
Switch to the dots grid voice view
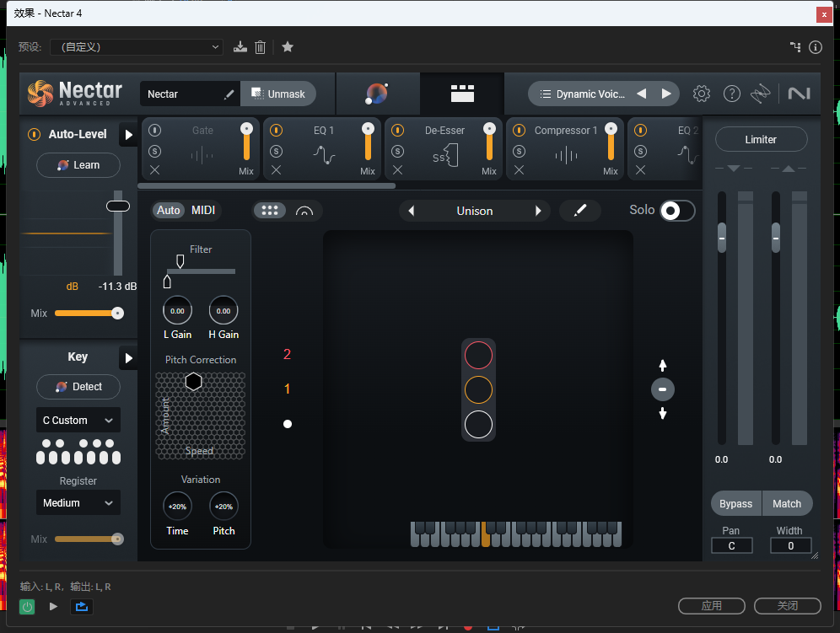270,211
